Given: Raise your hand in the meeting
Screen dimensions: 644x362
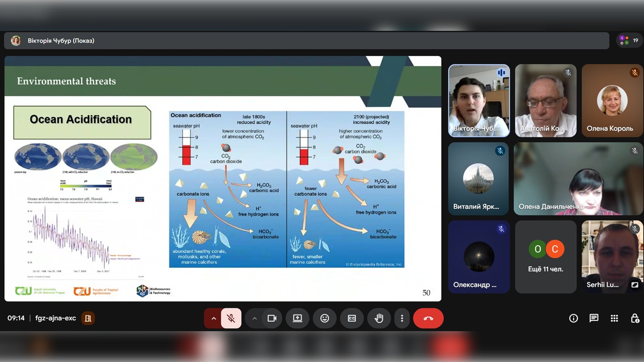Looking at the screenshot, I should click(379, 318).
